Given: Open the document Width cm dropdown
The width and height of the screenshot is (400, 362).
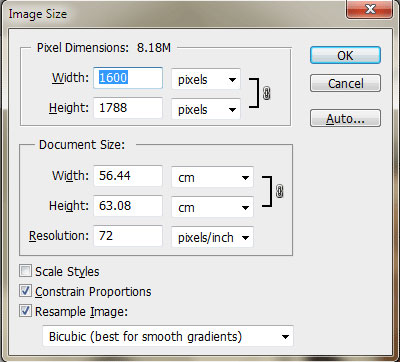Looking at the screenshot, I should 212,177.
